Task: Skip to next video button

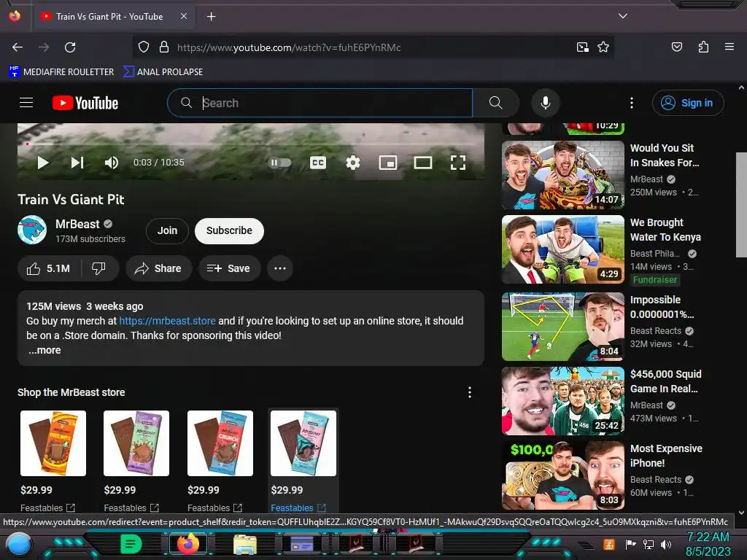Action: click(x=77, y=163)
